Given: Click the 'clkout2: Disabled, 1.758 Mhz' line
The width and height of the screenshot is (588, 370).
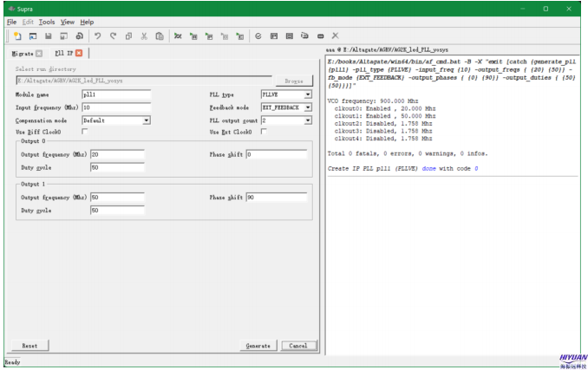Looking at the screenshot, I should (383, 124).
